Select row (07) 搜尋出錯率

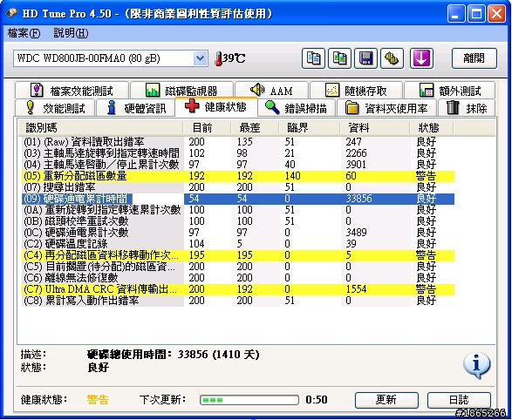coord(238,187)
